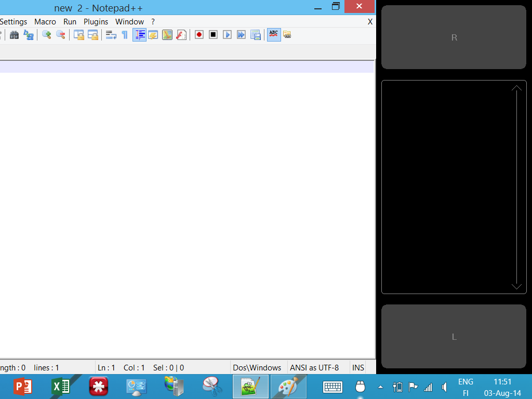The width and height of the screenshot is (532, 399).
Task: Zoom out the editor view
Action: [x=61, y=35]
